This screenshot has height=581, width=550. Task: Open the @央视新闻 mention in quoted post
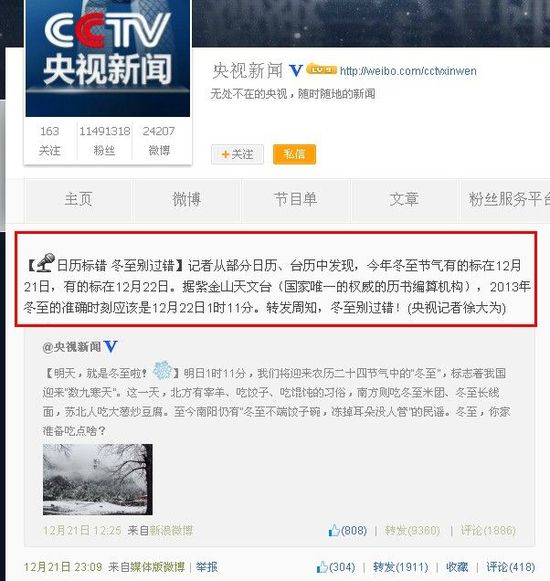(72, 347)
